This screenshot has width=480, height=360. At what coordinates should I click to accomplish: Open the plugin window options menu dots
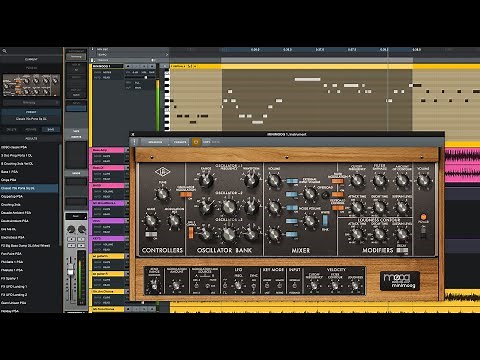click(x=134, y=142)
